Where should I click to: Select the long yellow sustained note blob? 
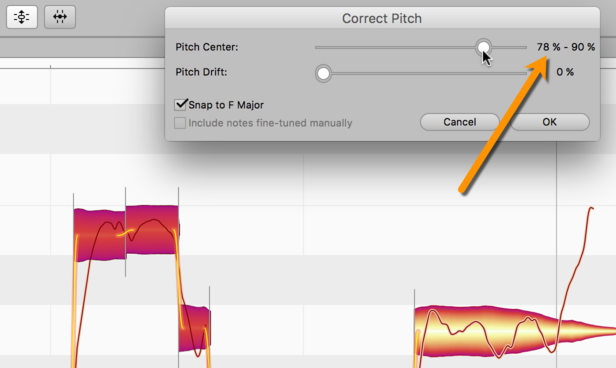[x=511, y=332]
